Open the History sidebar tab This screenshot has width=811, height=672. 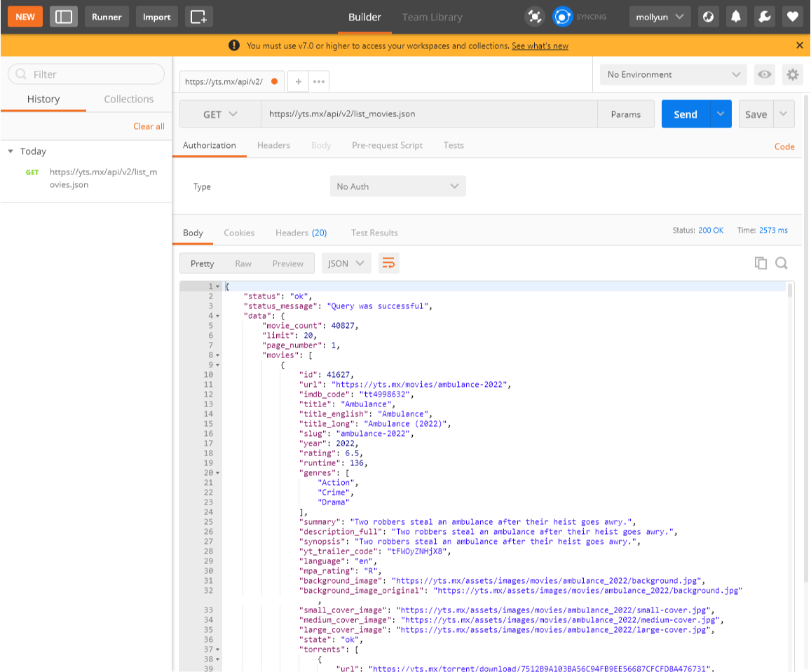point(43,100)
